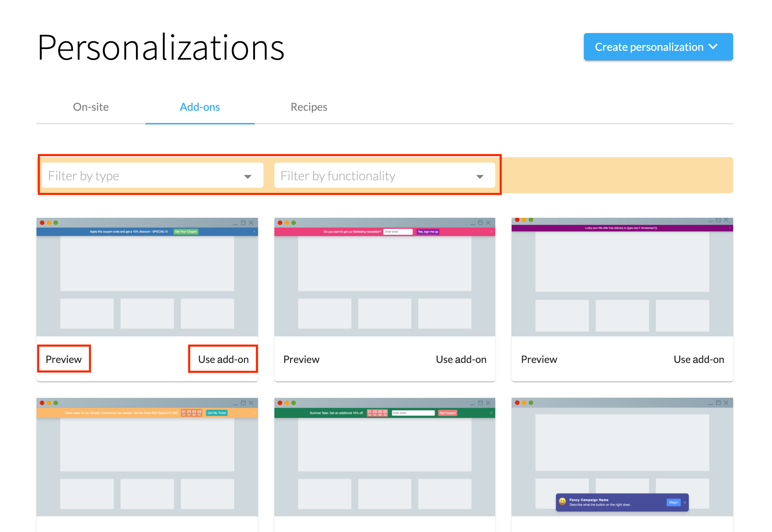This screenshot has width=772, height=532.
Task: Use the purple free delivery add-on
Action: (699, 359)
